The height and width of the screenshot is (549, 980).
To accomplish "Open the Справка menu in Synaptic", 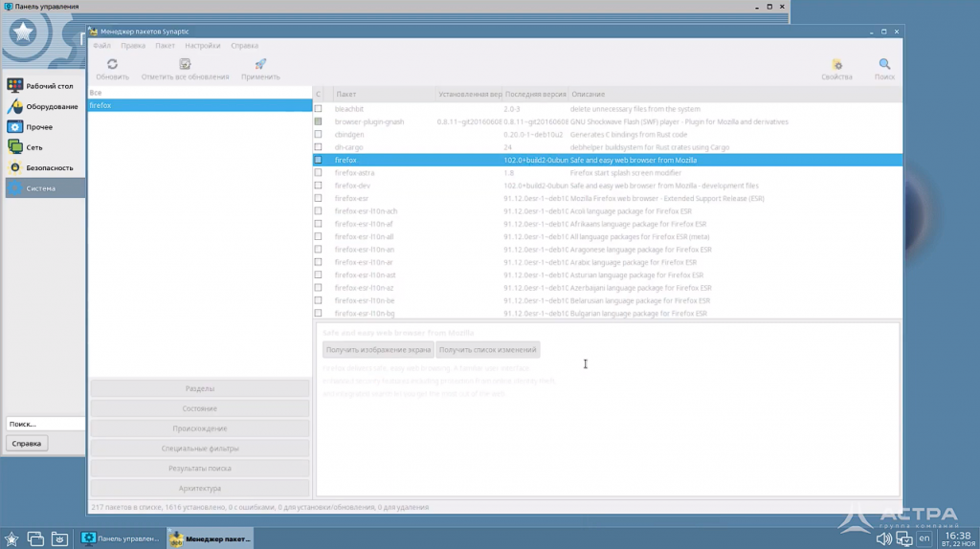I will pyautogui.click(x=244, y=46).
